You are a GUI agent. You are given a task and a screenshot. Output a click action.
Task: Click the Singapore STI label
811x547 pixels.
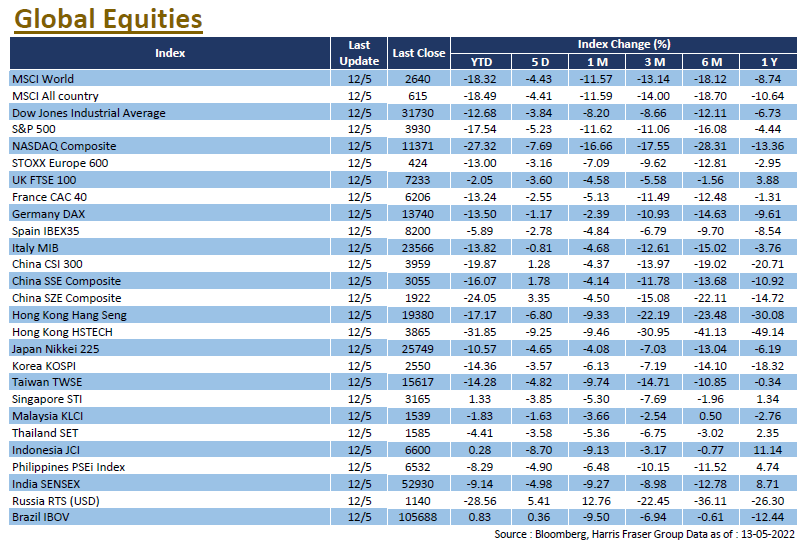point(47,399)
